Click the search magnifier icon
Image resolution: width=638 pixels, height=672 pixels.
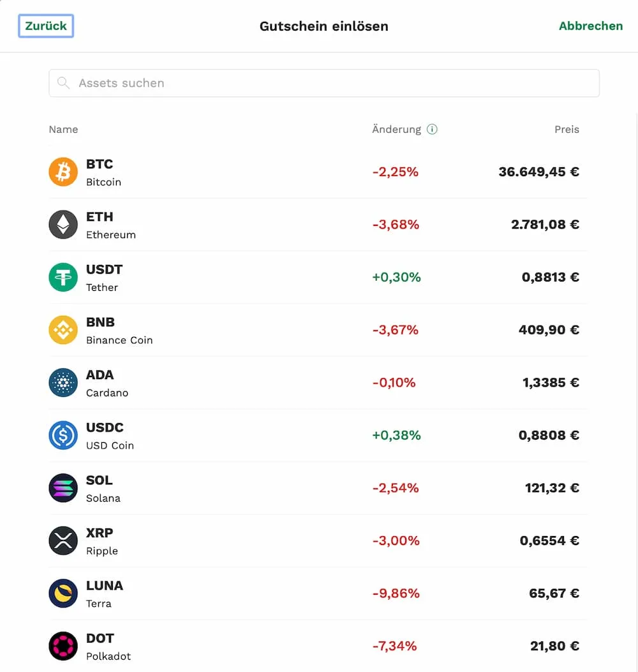tap(63, 83)
